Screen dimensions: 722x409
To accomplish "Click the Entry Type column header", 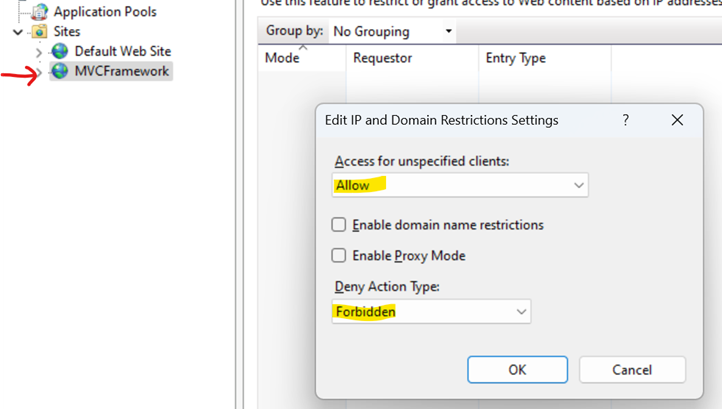I will click(x=545, y=58).
